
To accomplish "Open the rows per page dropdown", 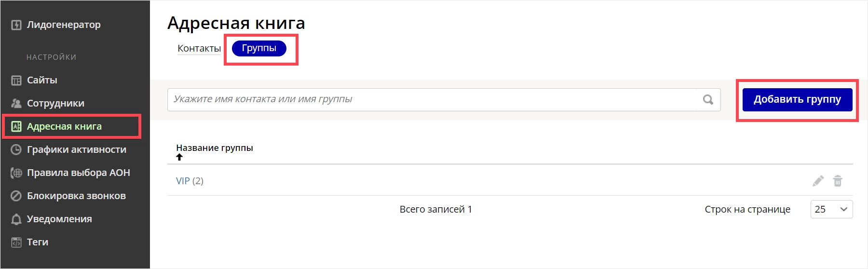I will (x=831, y=209).
